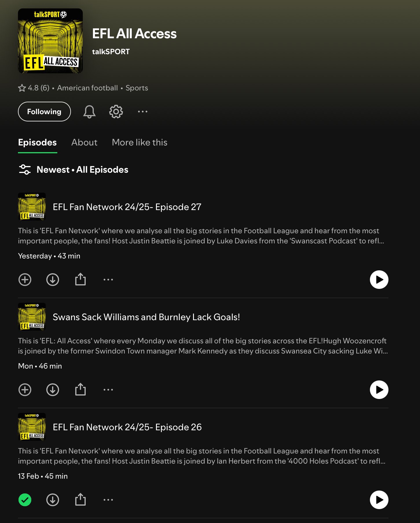Screen dimensions: 420x523
Task: Click the EFL All Access cover artwork
Action: click(50, 41)
